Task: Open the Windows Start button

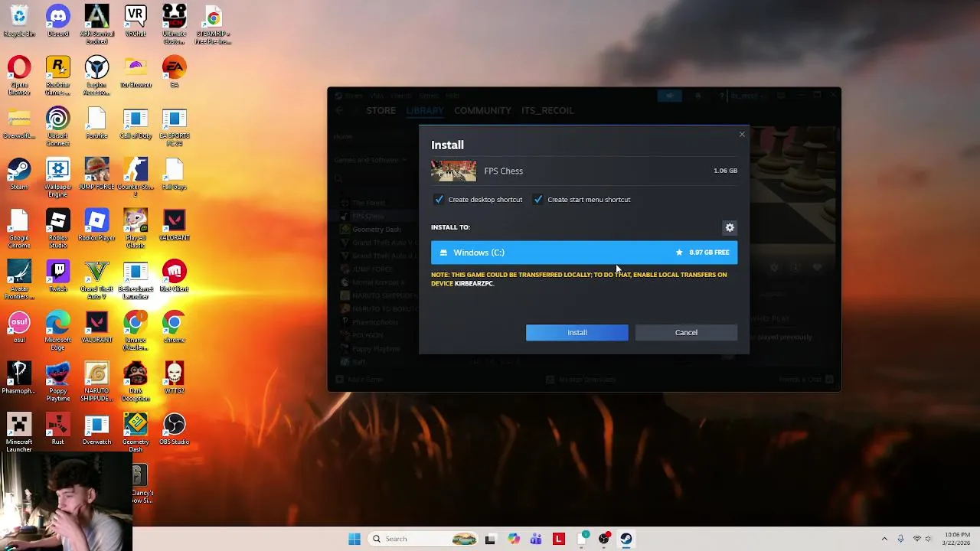Action: tap(354, 539)
